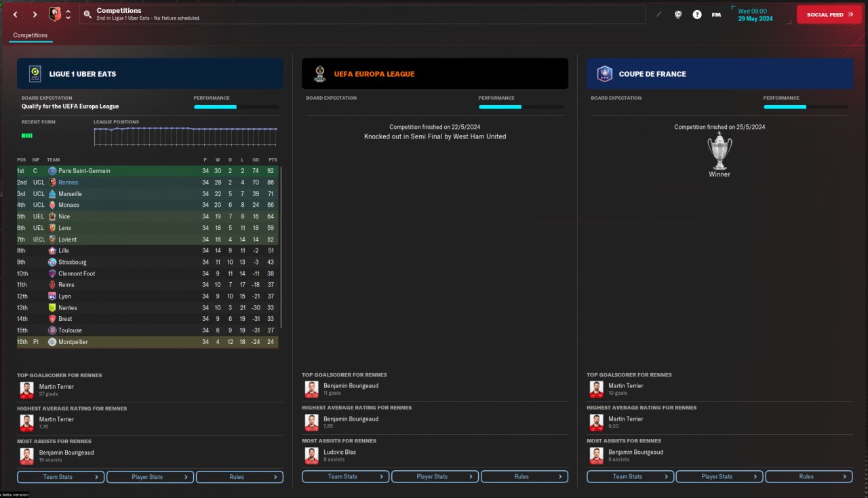
Task: Click the Lorient club badge
Action: coord(52,240)
